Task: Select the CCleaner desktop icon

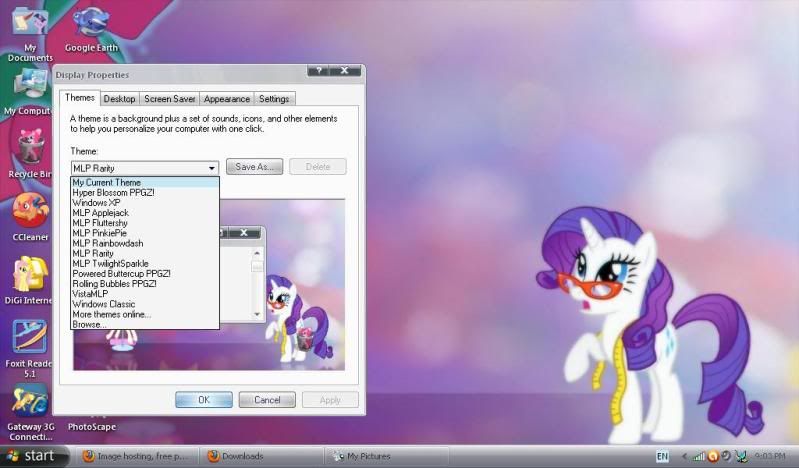Action: tap(30, 217)
